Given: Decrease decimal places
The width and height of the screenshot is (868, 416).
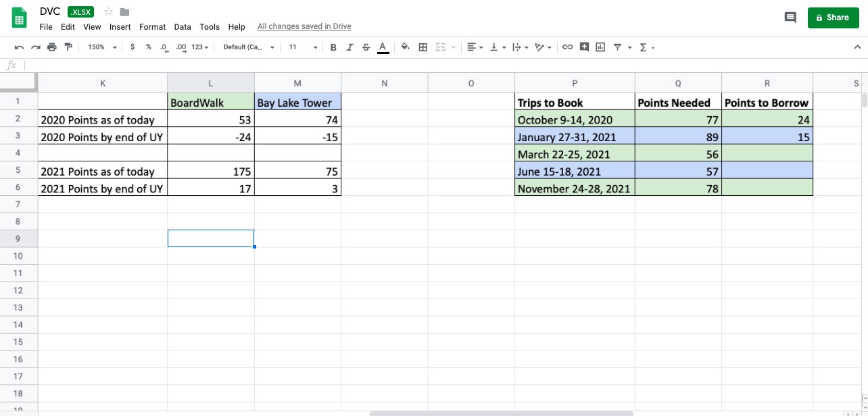Looking at the screenshot, I should (164, 47).
